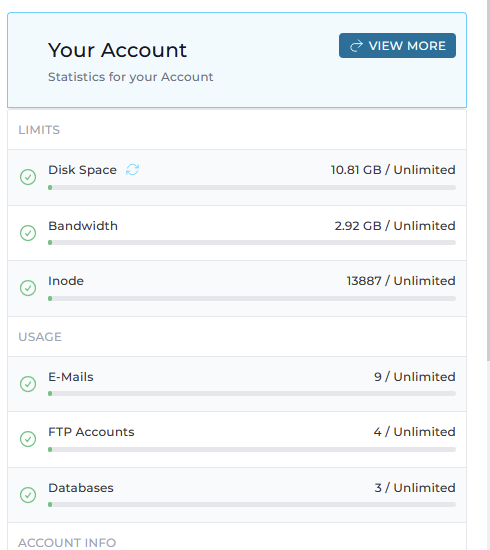Open the Databases usage row

coord(237,495)
